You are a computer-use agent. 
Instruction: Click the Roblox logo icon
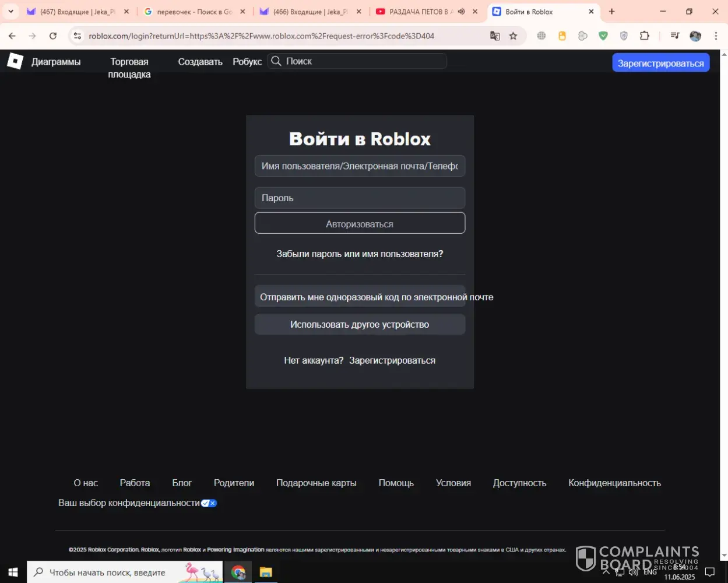pos(15,61)
